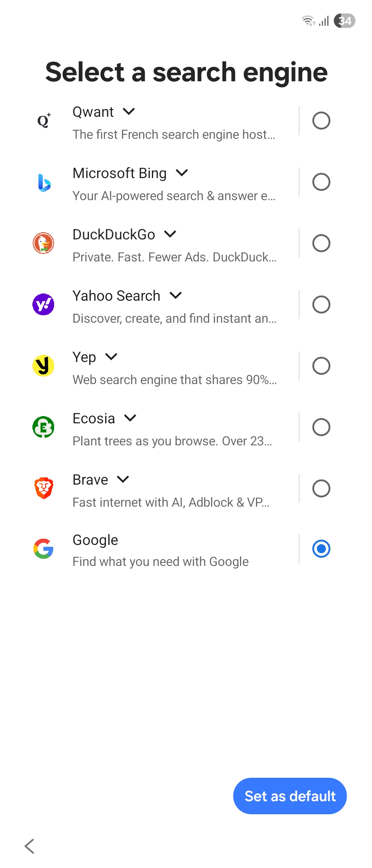
Task: Tap the green Ecosia tree icon
Action: pyautogui.click(x=43, y=427)
